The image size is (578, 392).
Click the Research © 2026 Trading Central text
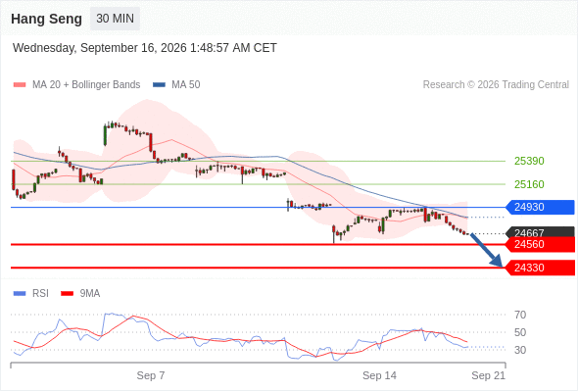click(496, 85)
